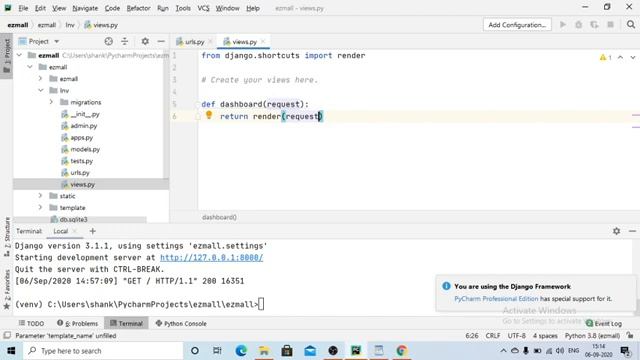Open Search Everywhere magnifier icon
Screen dimensions: 640x360
[631, 24]
